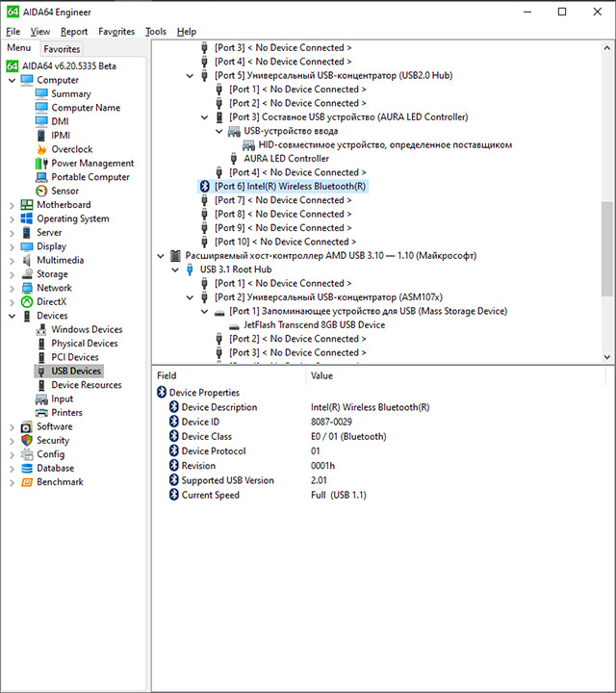This screenshot has height=693, width=616.
Task: Click the AIDA64 v6.20.5335 Beta root icon
Action: [13, 66]
